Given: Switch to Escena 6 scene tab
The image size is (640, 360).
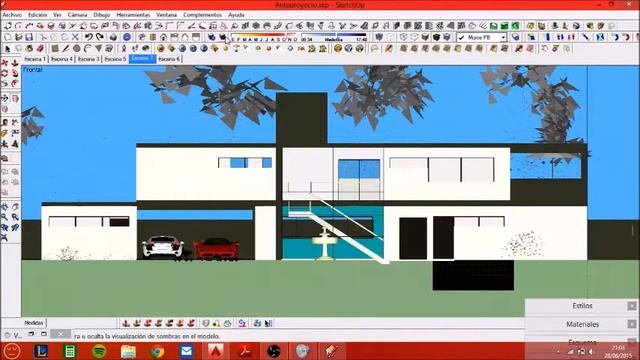Looking at the screenshot, I should click(x=169, y=59).
